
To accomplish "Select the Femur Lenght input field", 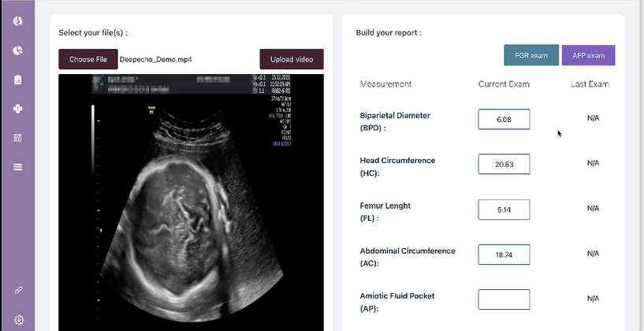I will pyautogui.click(x=504, y=209).
